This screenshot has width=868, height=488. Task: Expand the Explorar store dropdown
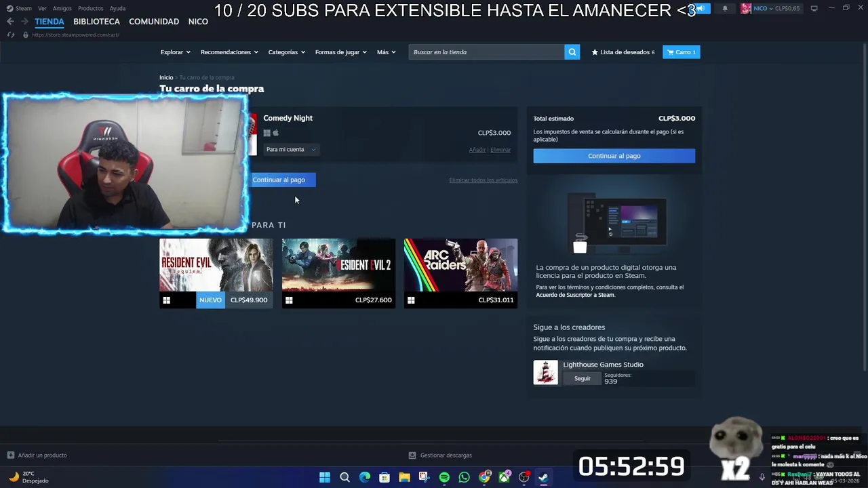pos(176,52)
